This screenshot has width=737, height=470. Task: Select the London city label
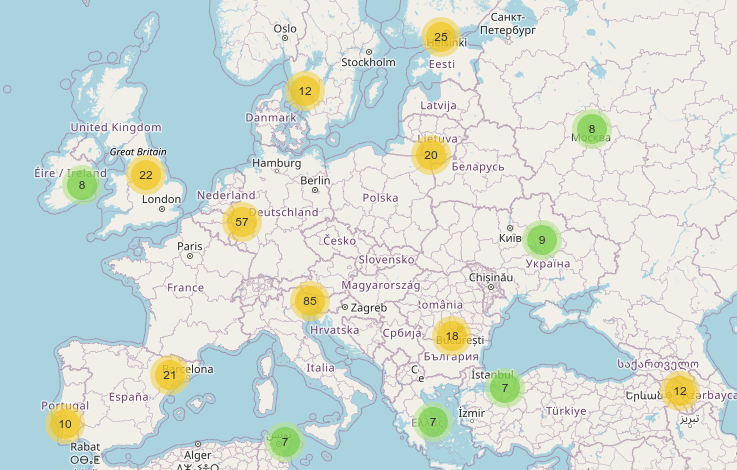point(161,199)
